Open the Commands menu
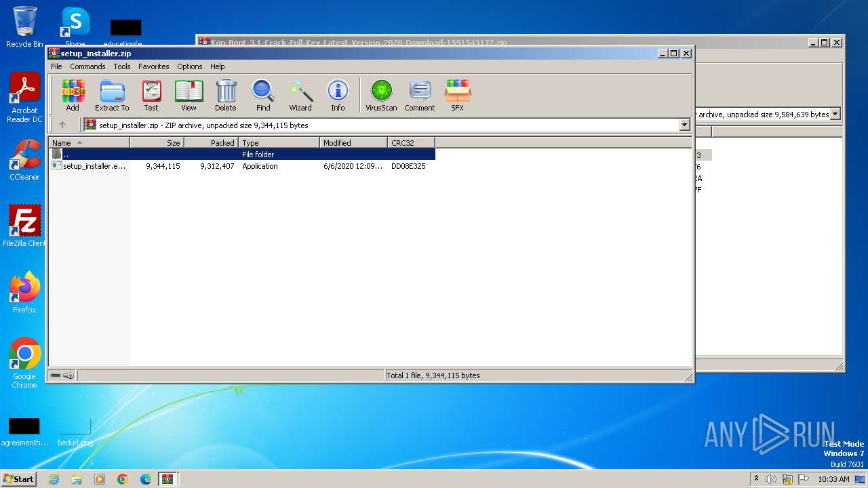Image resolution: width=868 pixels, height=488 pixels. coord(87,66)
